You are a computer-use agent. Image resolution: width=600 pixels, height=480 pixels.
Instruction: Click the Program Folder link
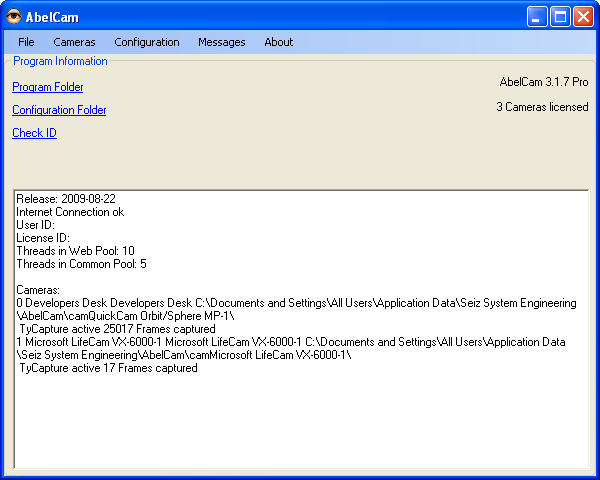(48, 87)
